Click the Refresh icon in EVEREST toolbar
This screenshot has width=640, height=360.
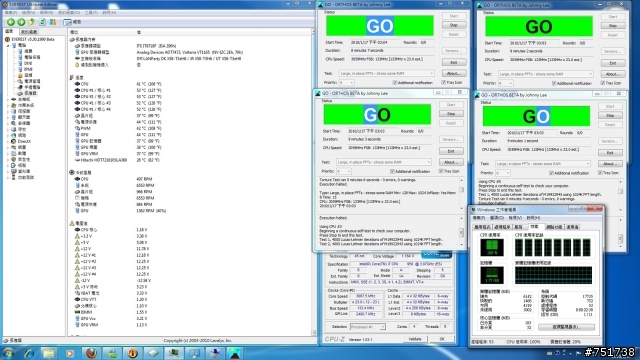[x=42, y=22]
